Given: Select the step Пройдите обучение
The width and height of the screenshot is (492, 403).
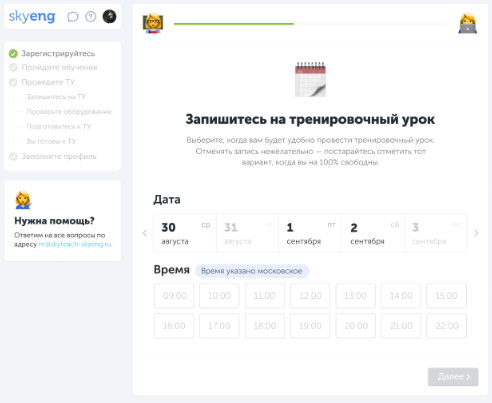Looking at the screenshot, I should (x=53, y=67).
